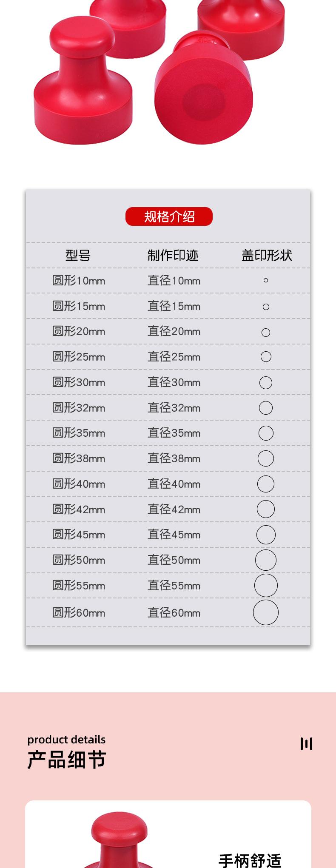
Task: Choose the 圆形50mm model entry
Action: [x=79, y=560]
